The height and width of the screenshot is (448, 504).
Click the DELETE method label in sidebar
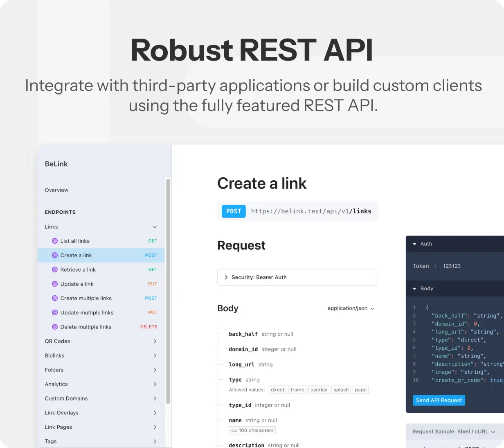(x=149, y=327)
